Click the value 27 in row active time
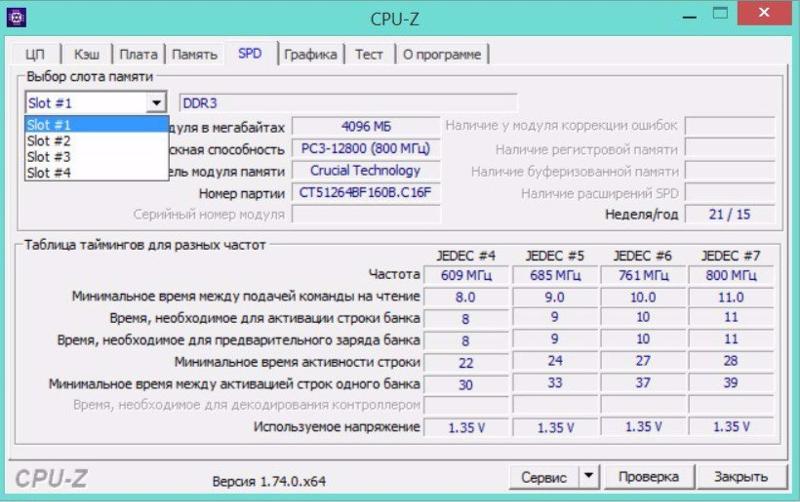Screen dimensions: 800x502 tap(643, 361)
